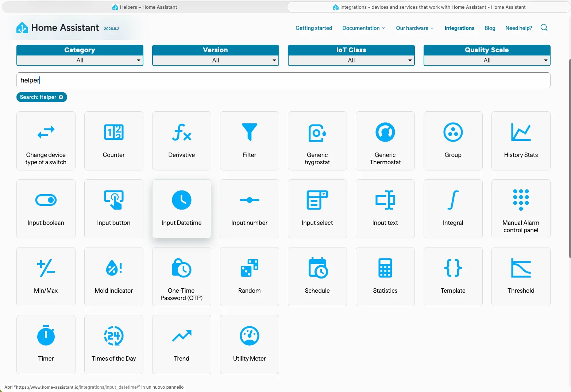Expand the Documentation menu

(364, 28)
